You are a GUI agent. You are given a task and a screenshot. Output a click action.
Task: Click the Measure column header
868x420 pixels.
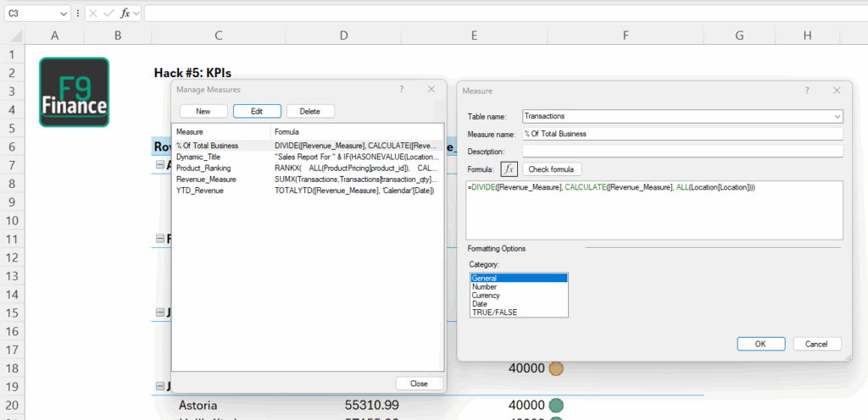point(221,132)
